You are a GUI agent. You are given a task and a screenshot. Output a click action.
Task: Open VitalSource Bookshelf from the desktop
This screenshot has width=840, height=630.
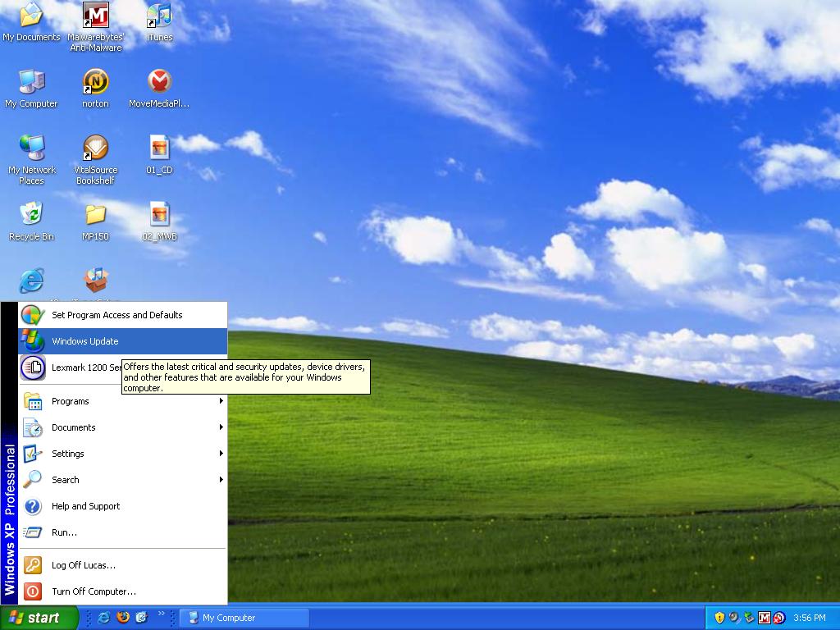pos(96,148)
